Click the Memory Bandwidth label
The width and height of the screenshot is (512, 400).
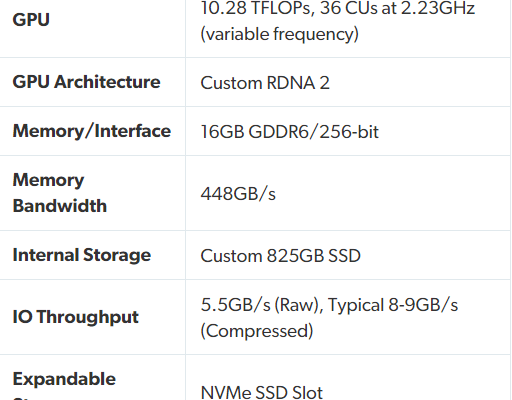[x=60, y=193]
